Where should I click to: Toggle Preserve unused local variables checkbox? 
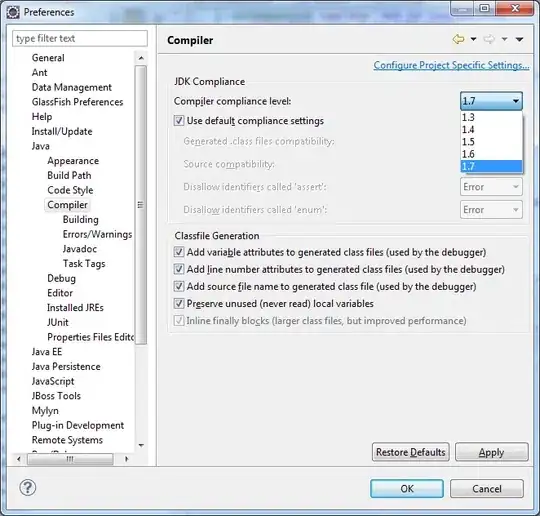point(179,303)
